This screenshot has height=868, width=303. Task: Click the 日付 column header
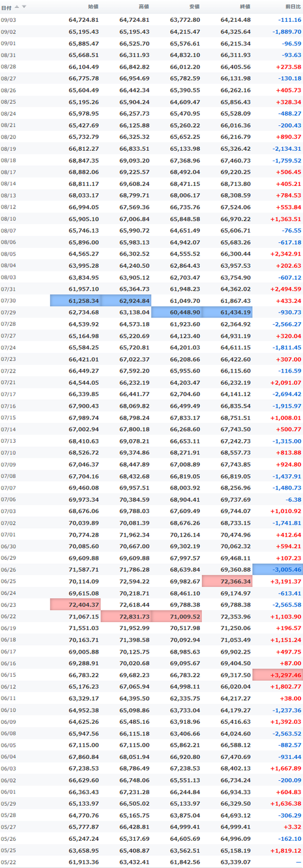tap(7, 7)
